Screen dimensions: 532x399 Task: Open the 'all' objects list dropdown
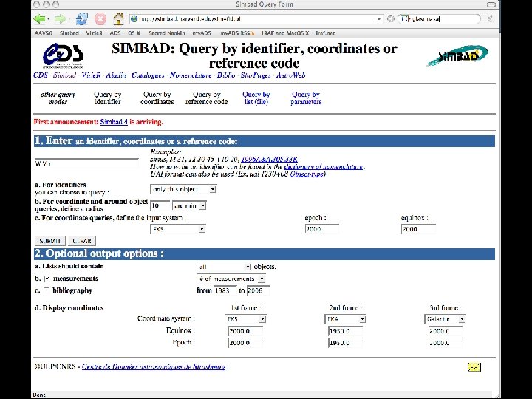224,267
